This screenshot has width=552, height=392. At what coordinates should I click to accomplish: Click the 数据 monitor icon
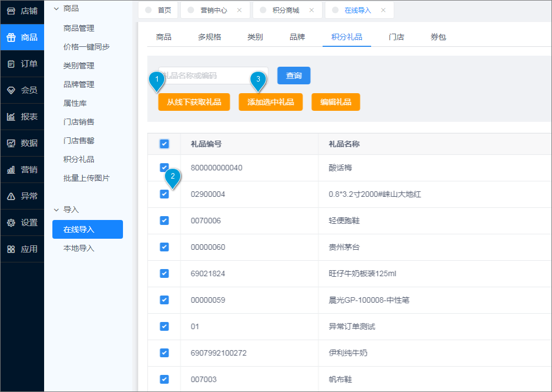11,143
